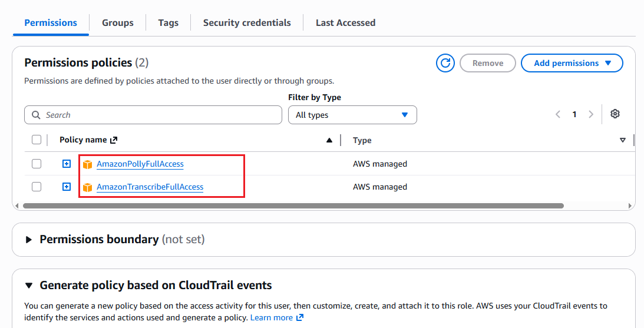Click the AmazonTranscribeFullAccess policy cube icon
The image size is (644, 328).
(87, 187)
